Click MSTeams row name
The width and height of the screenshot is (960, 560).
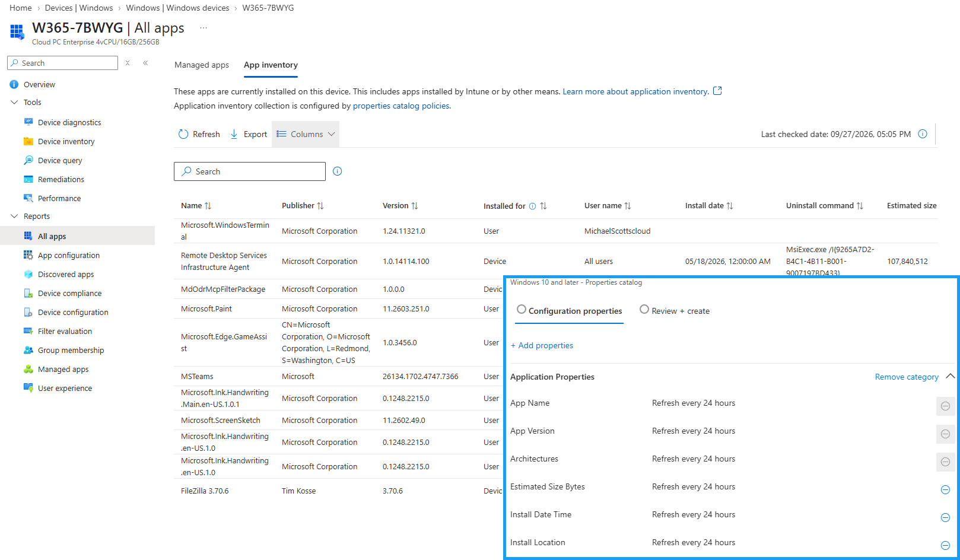197,376
